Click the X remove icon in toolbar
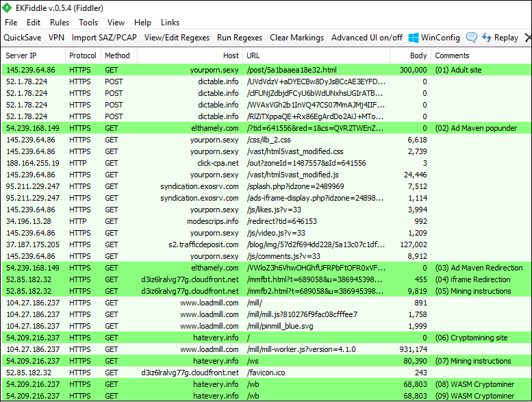 tap(527, 38)
